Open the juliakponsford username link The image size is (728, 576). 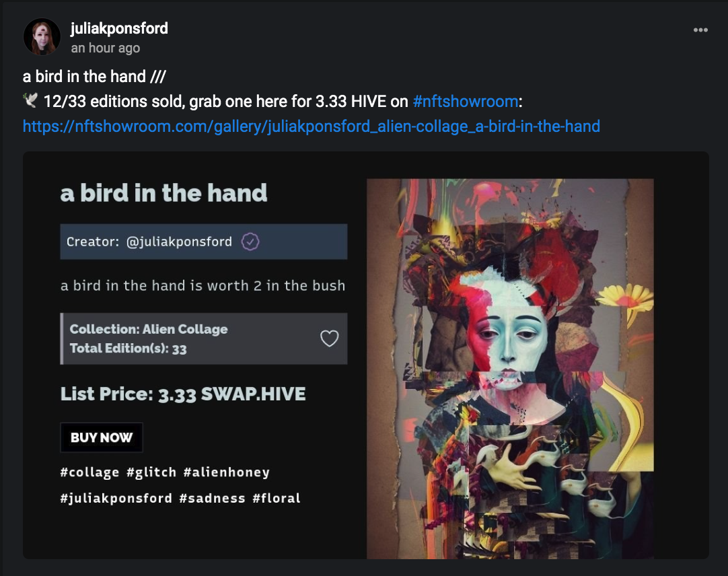pyautogui.click(x=119, y=28)
